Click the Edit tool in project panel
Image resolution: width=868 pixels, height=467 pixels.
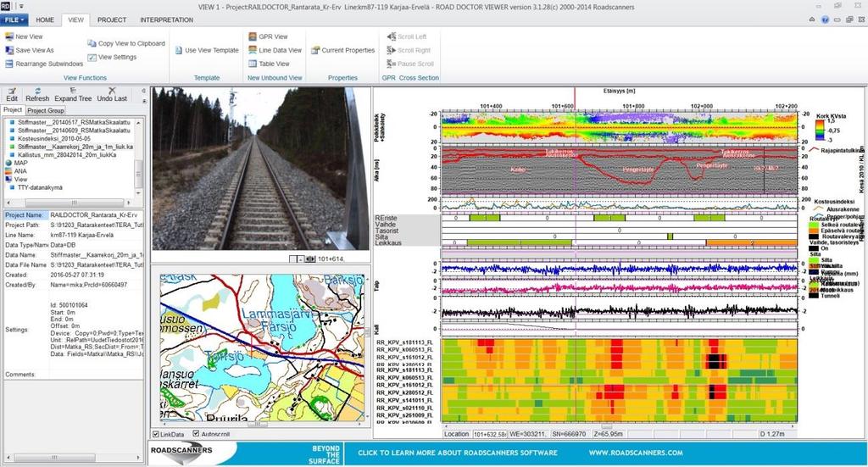[12, 95]
